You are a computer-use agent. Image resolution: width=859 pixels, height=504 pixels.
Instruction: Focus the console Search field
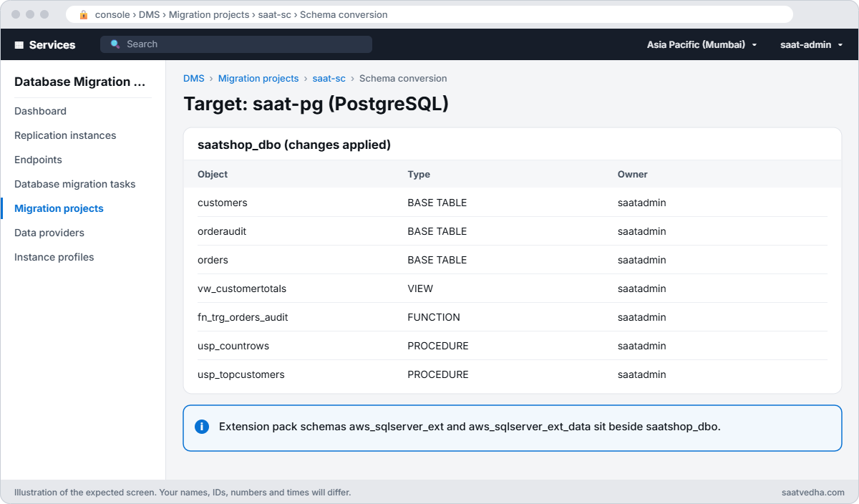point(236,44)
